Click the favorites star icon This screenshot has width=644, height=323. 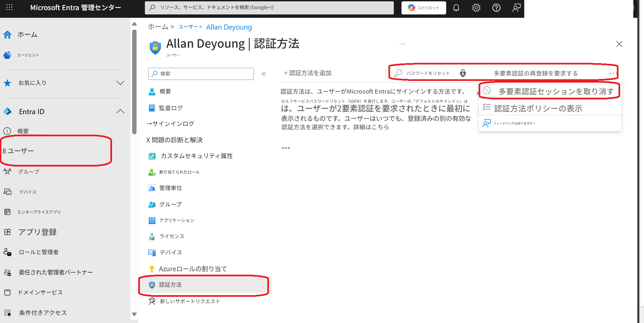tap(7, 83)
